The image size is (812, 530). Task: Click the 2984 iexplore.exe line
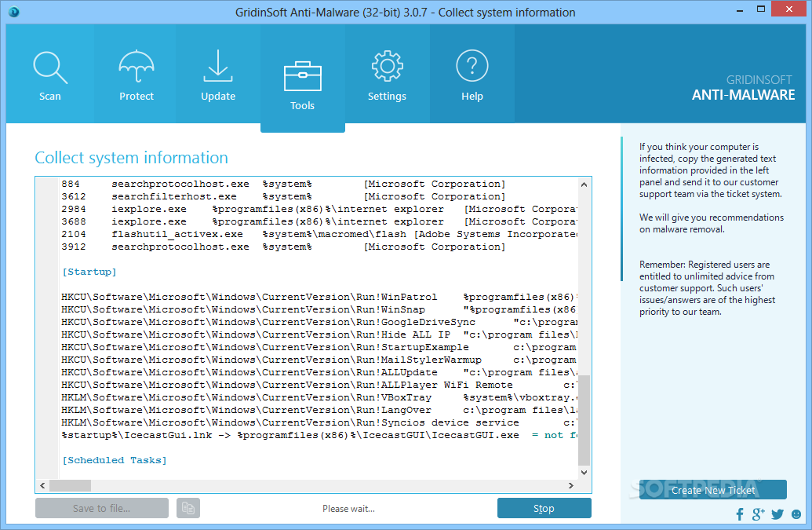tap(319, 209)
